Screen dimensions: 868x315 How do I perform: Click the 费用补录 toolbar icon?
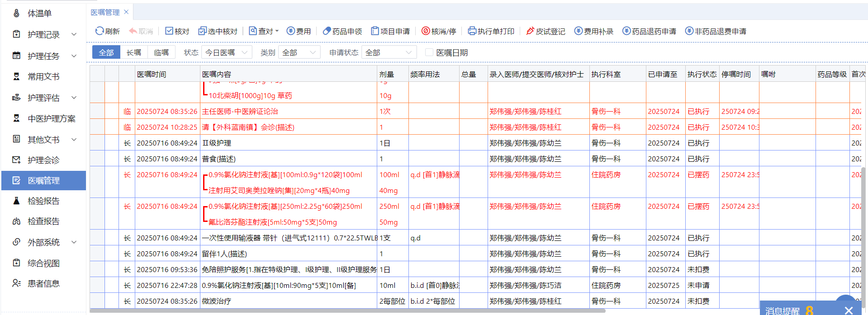[579, 31]
